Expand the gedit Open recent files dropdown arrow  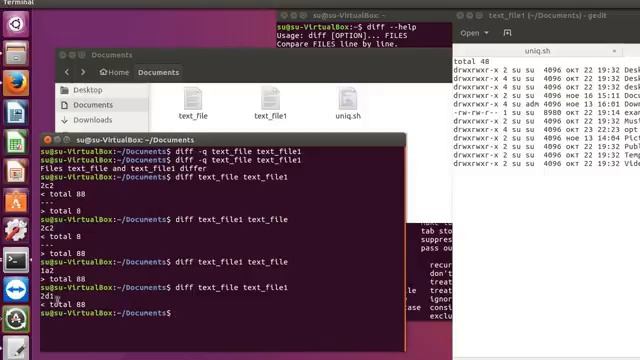click(x=486, y=33)
